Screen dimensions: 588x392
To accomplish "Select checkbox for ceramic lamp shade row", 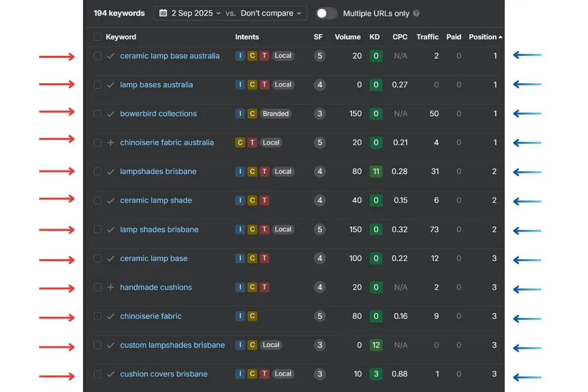I will pyautogui.click(x=98, y=200).
